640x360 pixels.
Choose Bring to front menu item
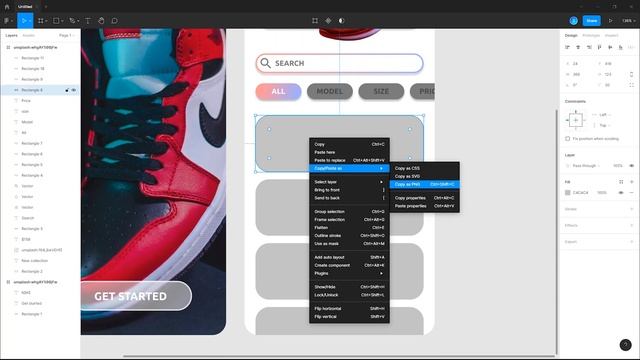(349, 190)
